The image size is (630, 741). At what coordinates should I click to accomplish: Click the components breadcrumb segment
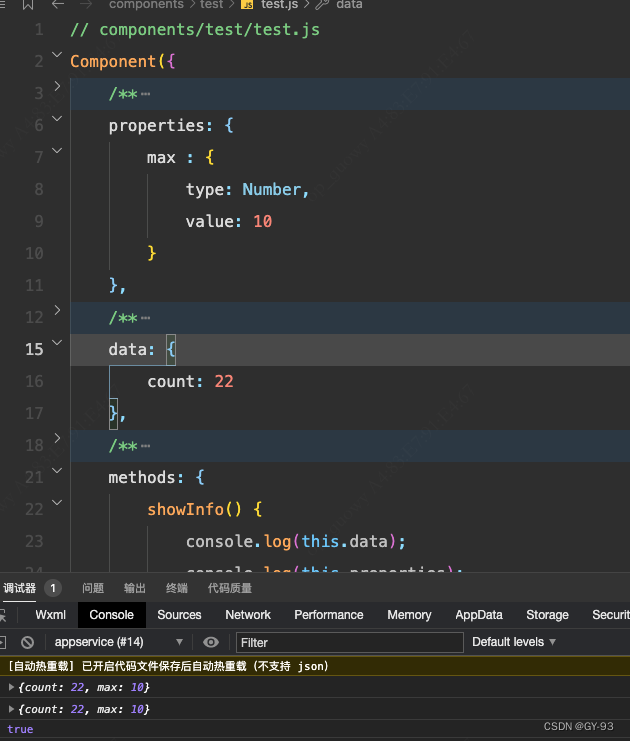tap(146, 5)
